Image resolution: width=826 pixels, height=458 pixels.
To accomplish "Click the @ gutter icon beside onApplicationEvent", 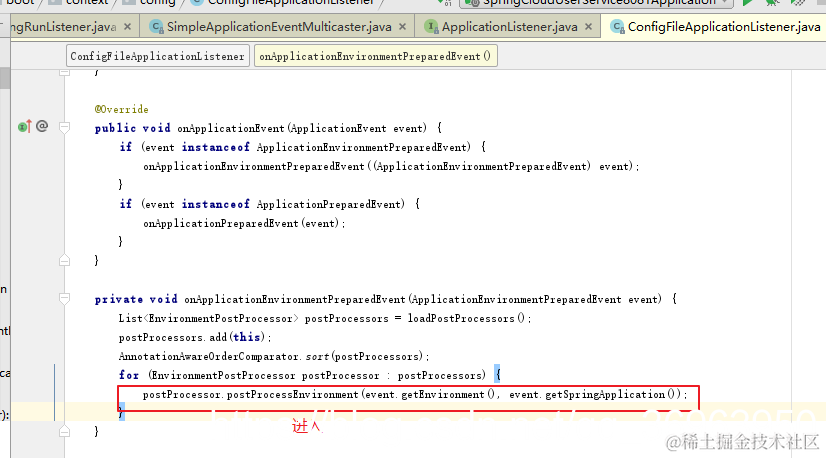I will pyautogui.click(x=42, y=126).
